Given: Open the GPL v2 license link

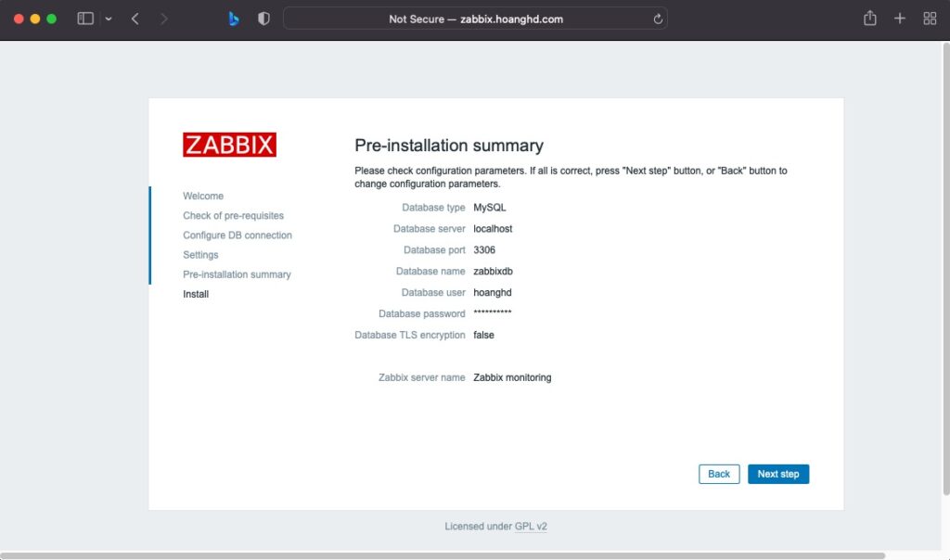Looking at the screenshot, I should pos(531,527).
